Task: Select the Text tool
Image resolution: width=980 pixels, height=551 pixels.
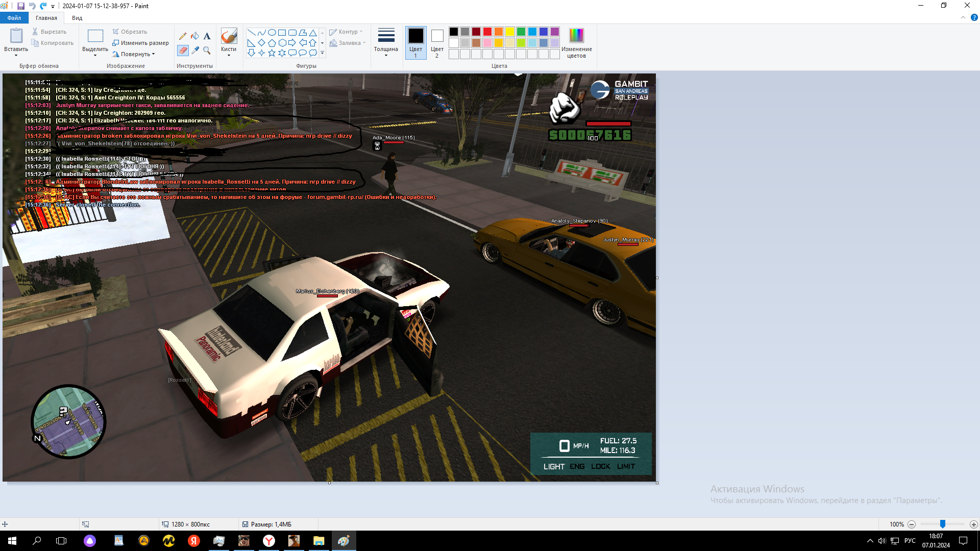Action: pos(207,36)
